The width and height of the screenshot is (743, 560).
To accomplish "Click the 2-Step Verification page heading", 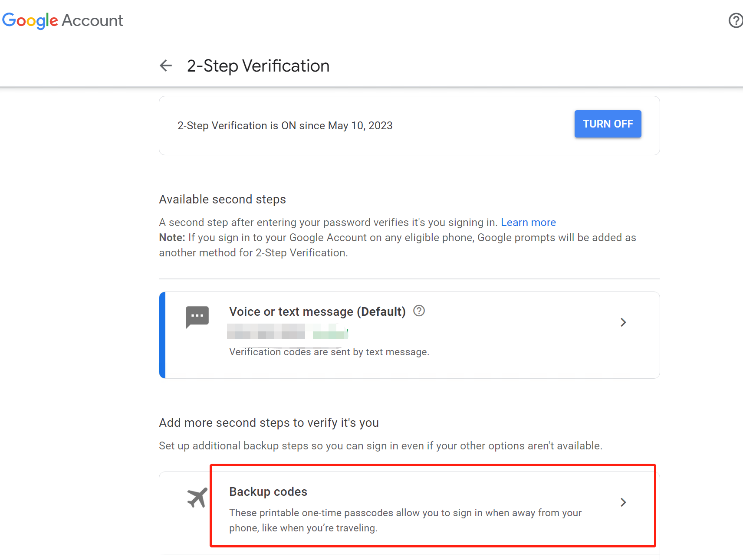I will click(258, 66).
